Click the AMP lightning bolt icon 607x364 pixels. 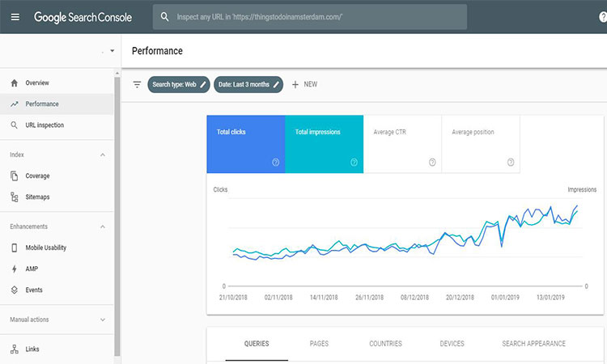[15, 269]
